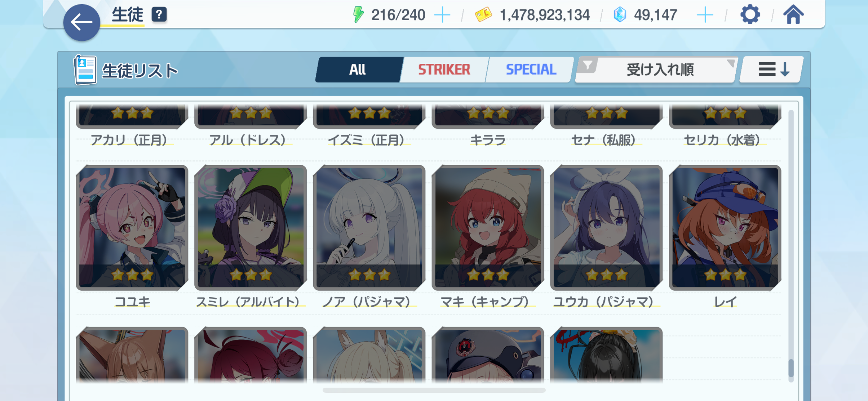Image resolution: width=868 pixels, height=401 pixels.
Task: Add gems with the plus beside 49,147
Action: click(705, 15)
